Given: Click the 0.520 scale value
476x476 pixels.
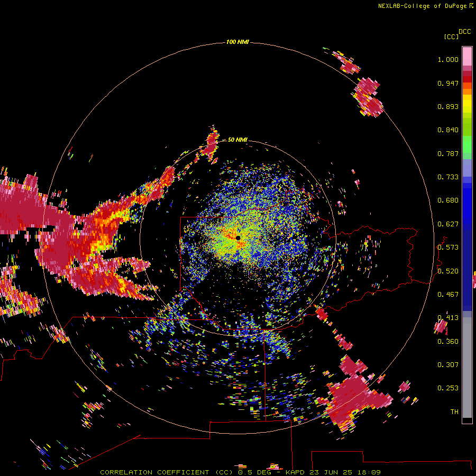Looking at the screenshot, I should point(448,271).
